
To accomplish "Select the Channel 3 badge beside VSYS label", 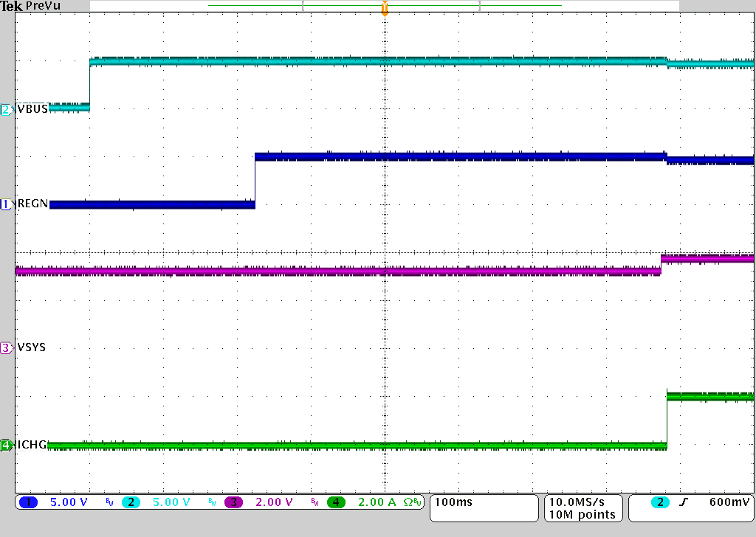I will [x=6, y=347].
